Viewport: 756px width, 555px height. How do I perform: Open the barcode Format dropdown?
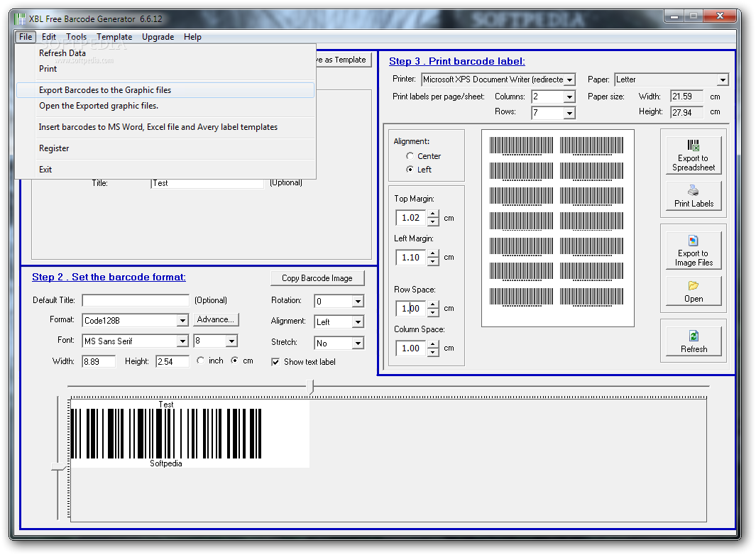(182, 320)
